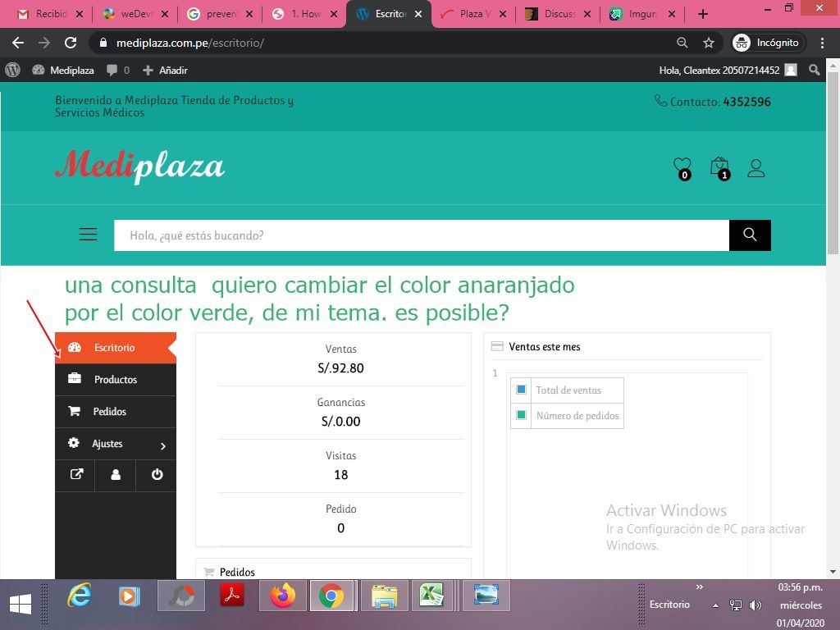Viewport: 840px width, 630px height.
Task: Open the browser zoom magnifier icon
Action: (x=682, y=43)
